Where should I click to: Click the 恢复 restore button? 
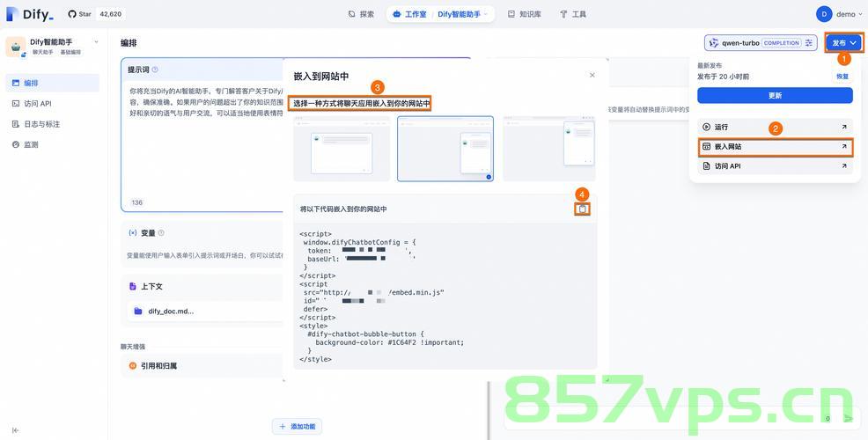pyautogui.click(x=842, y=77)
